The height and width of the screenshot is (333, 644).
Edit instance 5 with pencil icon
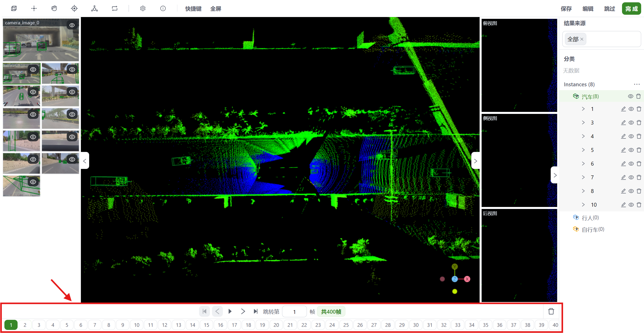(x=623, y=150)
